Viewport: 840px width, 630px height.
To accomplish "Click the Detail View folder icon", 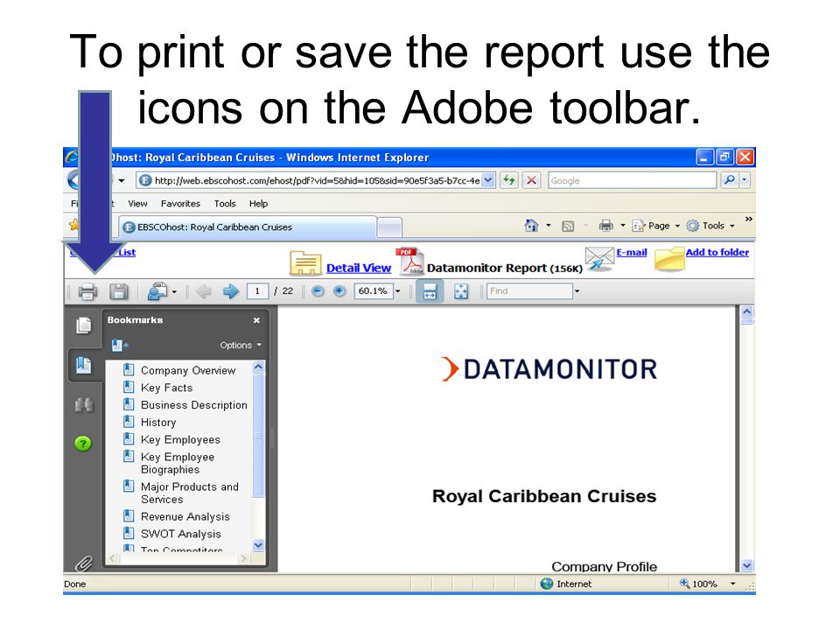I will pyautogui.click(x=305, y=262).
